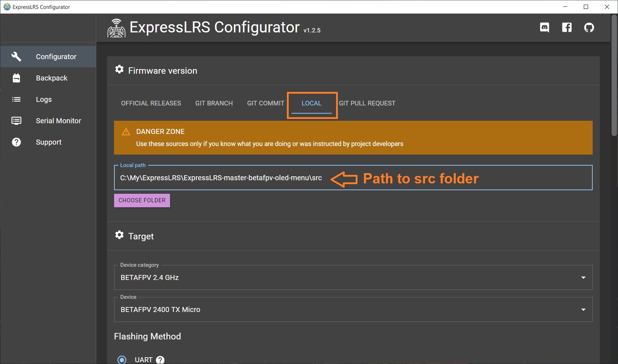This screenshot has height=364, width=618.
Task: Select the Local tab
Action: (x=311, y=103)
